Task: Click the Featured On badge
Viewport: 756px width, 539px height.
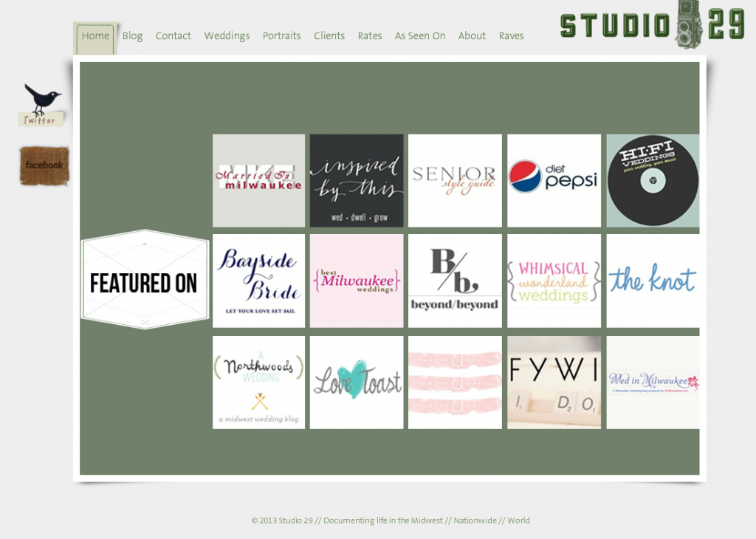Action: (x=145, y=280)
